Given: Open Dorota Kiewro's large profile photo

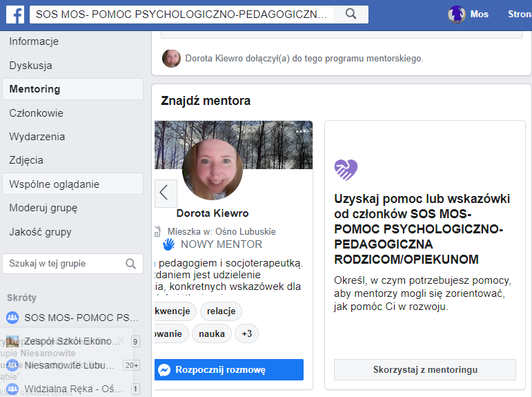Looking at the screenshot, I should tap(213, 169).
